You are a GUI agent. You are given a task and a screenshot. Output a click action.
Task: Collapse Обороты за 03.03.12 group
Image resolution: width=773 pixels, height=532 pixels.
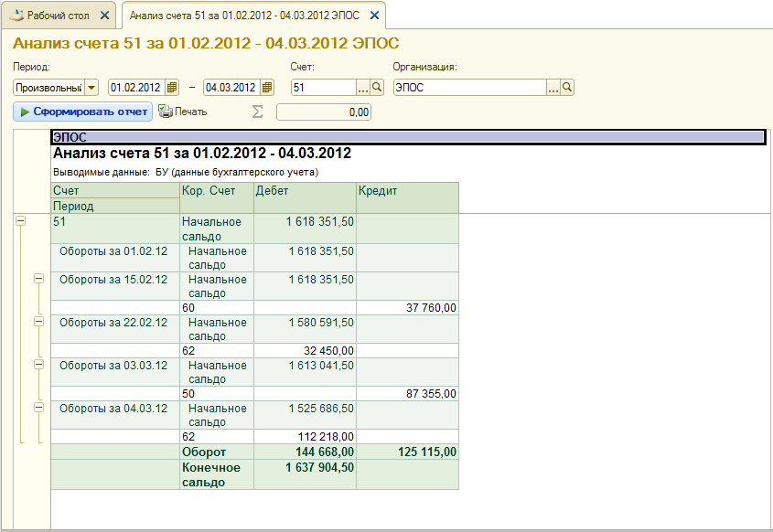pos(38,365)
